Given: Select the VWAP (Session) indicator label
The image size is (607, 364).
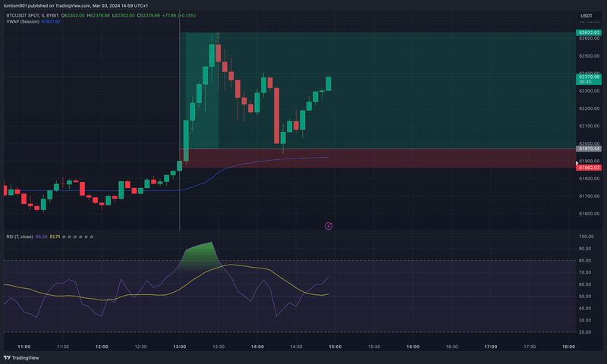Looking at the screenshot, I should click(x=23, y=22).
